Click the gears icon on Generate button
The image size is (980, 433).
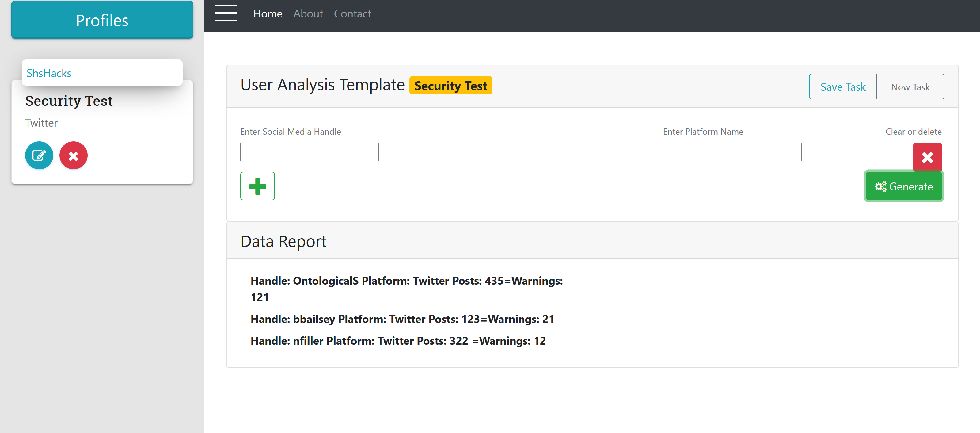[x=880, y=187]
